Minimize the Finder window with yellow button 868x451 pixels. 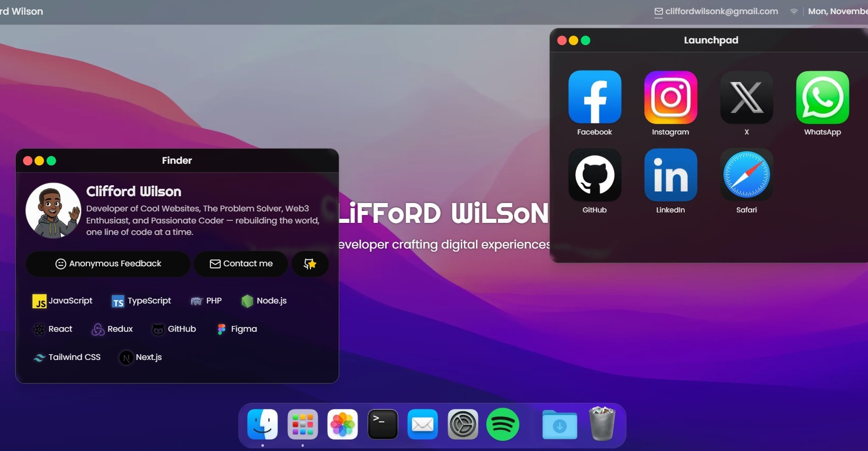coord(39,161)
